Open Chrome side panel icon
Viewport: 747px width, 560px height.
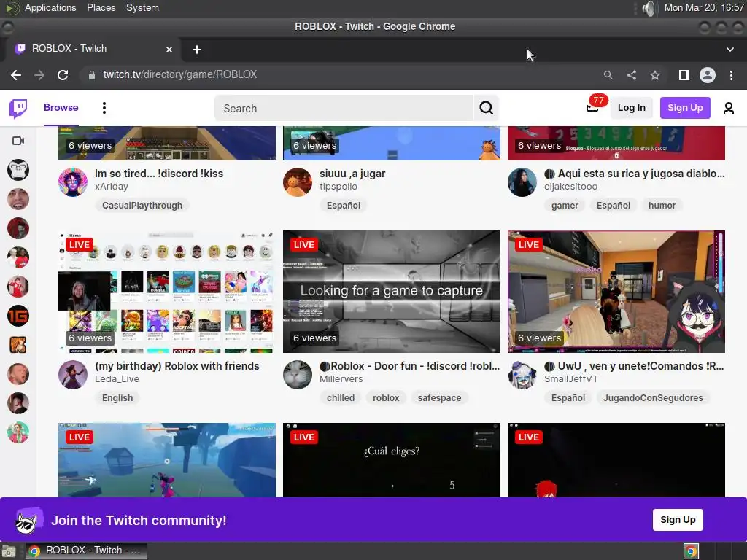point(684,75)
